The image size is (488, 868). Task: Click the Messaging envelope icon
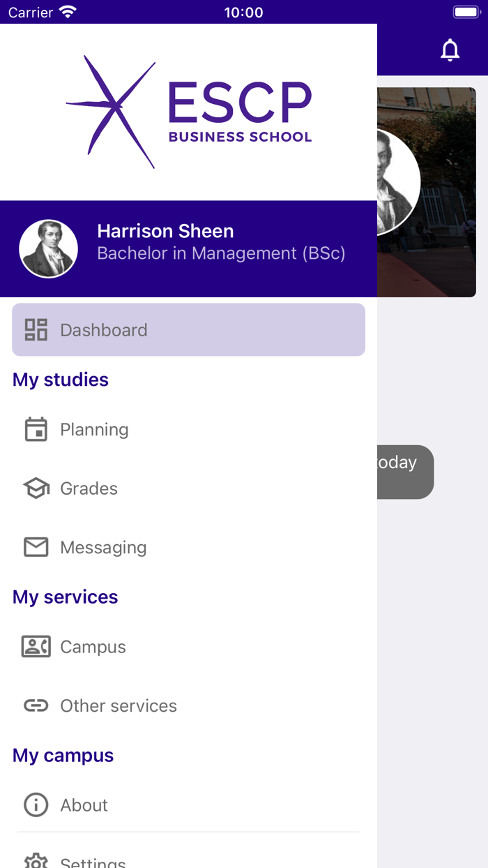[36, 547]
